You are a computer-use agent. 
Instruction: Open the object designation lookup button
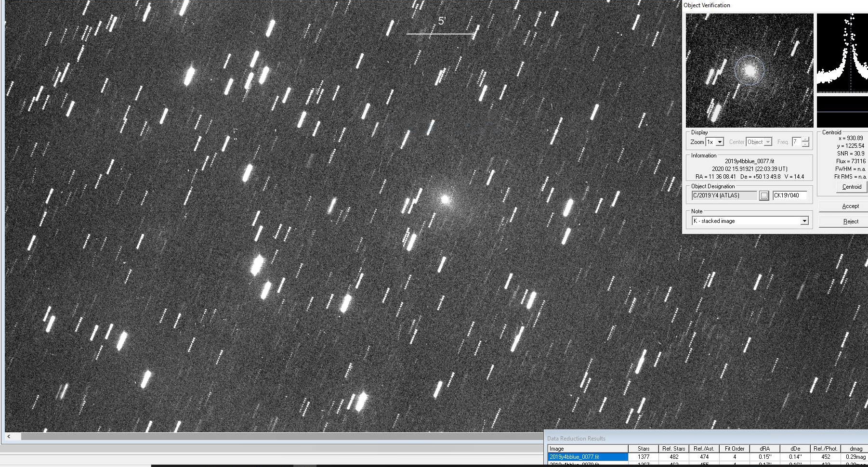pyautogui.click(x=764, y=195)
